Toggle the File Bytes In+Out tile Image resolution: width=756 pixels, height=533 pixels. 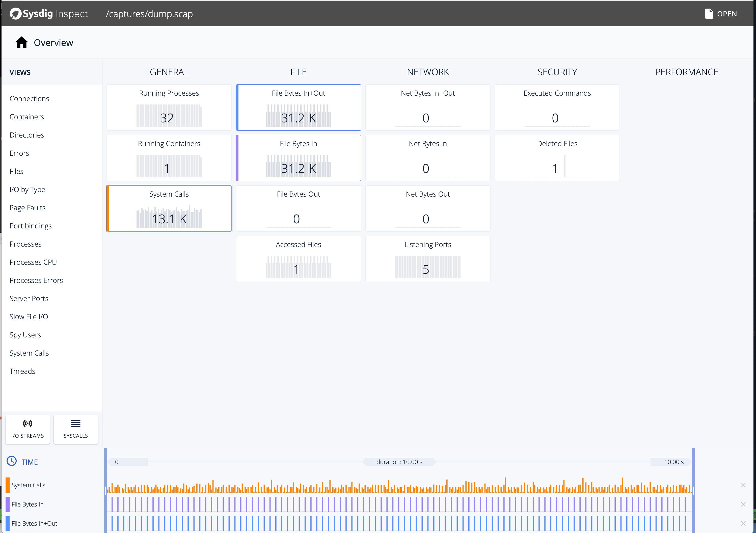point(298,107)
